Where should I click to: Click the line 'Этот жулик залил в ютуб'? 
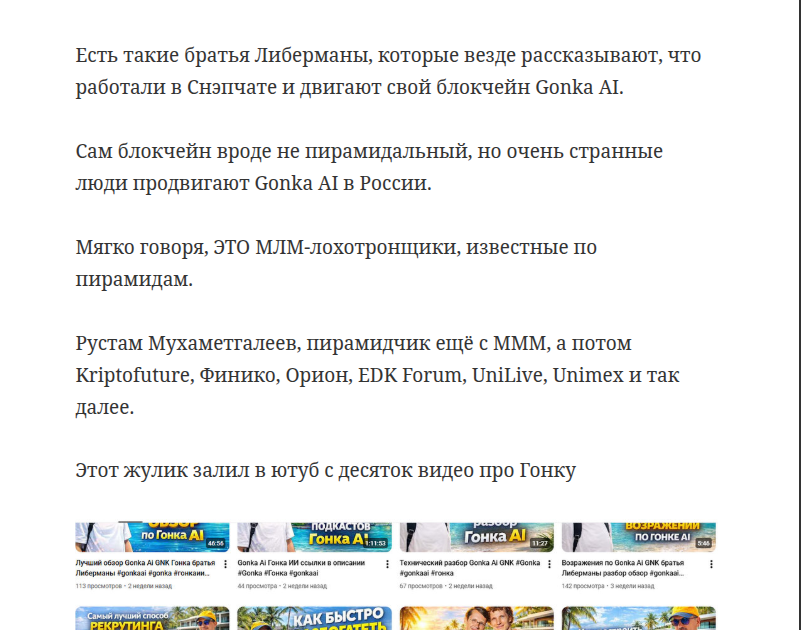coord(325,470)
